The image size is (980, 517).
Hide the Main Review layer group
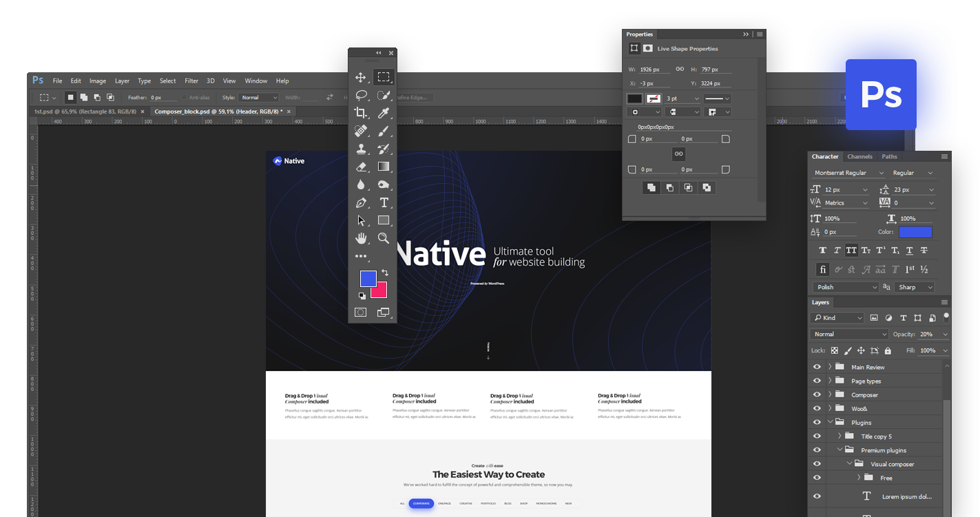(817, 367)
